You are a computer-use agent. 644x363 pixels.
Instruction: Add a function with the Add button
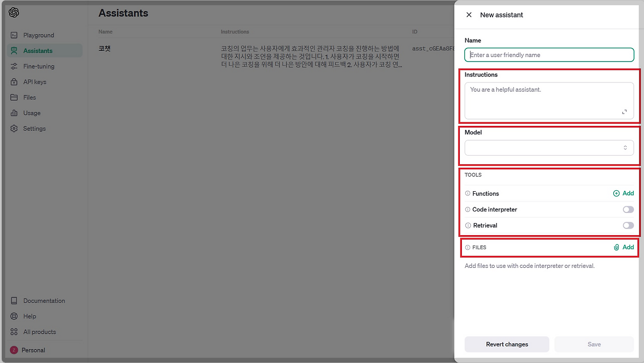623,193
